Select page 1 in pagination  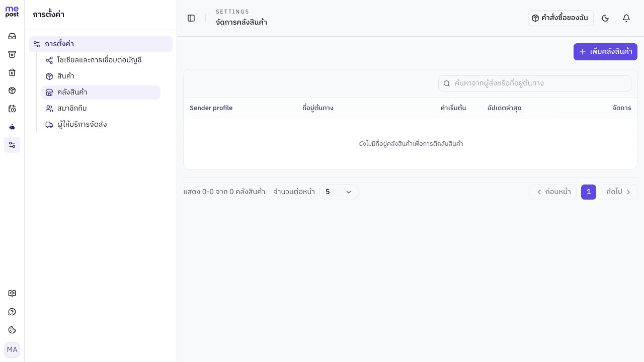589,192
